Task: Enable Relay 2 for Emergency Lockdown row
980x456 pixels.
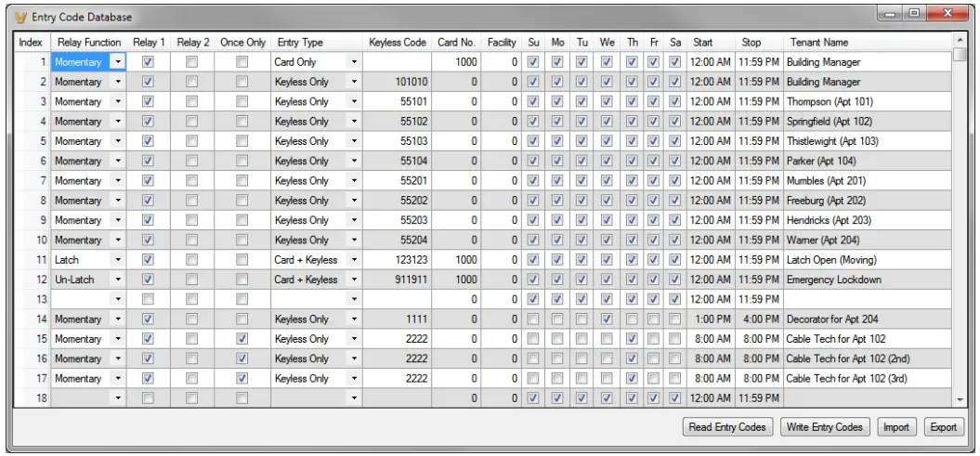Action: [192, 280]
